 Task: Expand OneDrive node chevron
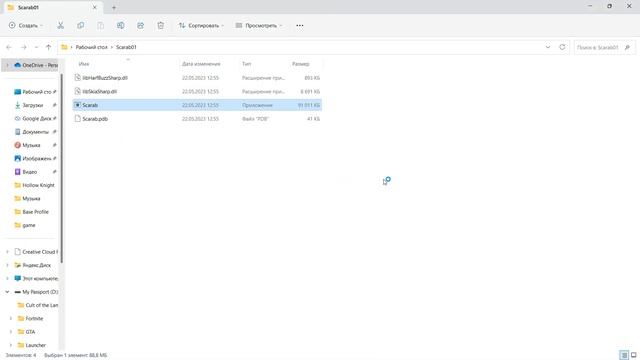(7, 65)
